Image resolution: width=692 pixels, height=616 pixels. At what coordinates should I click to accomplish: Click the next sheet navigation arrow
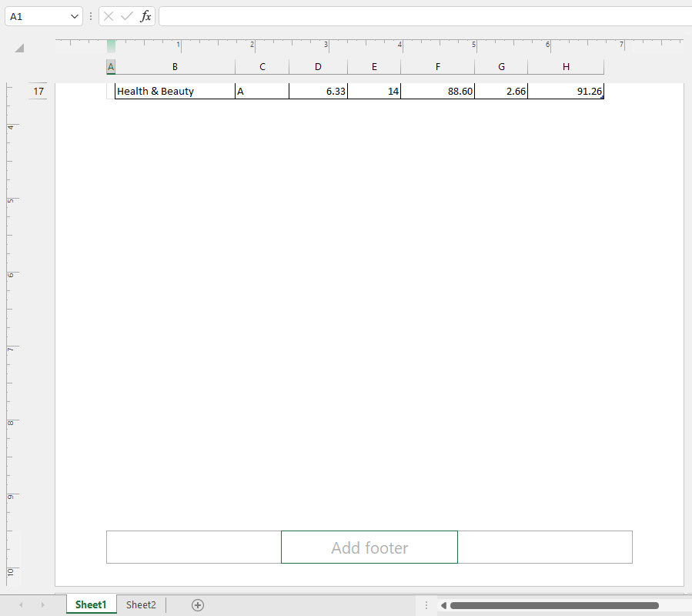pos(42,605)
